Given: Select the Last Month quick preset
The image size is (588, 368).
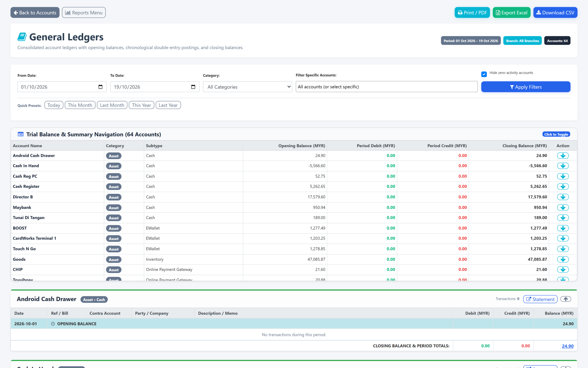Looking at the screenshot, I should (112, 105).
